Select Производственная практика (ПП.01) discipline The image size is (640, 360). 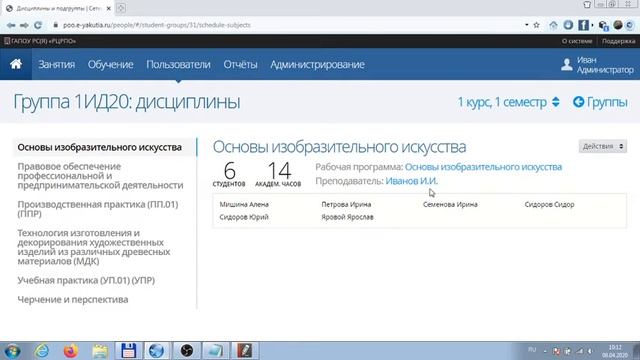[x=98, y=209]
